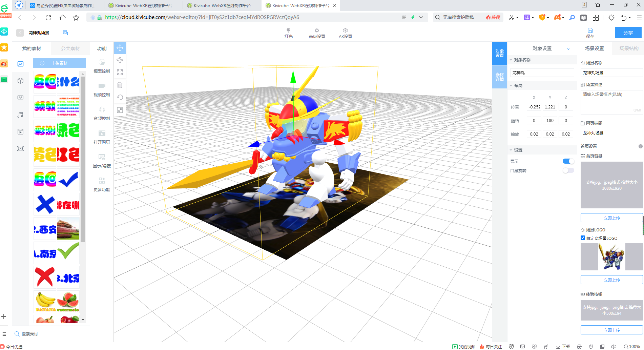Open the image assets category icon

coord(21,64)
